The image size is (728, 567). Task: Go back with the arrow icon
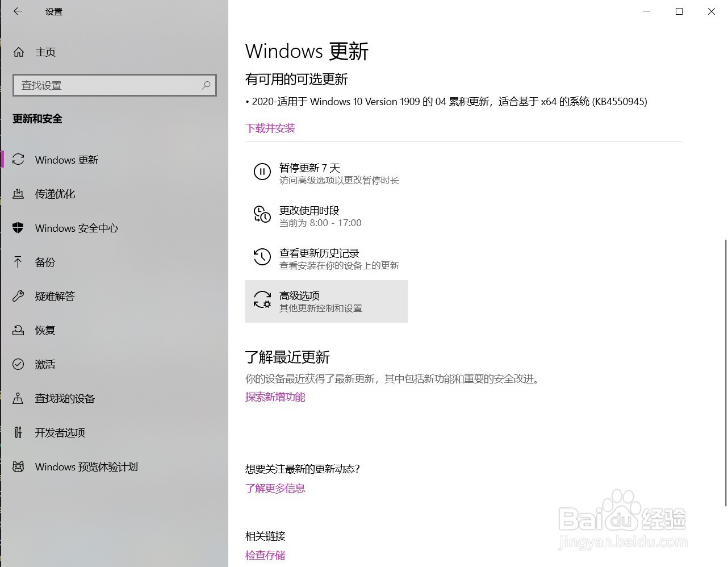pos(18,11)
